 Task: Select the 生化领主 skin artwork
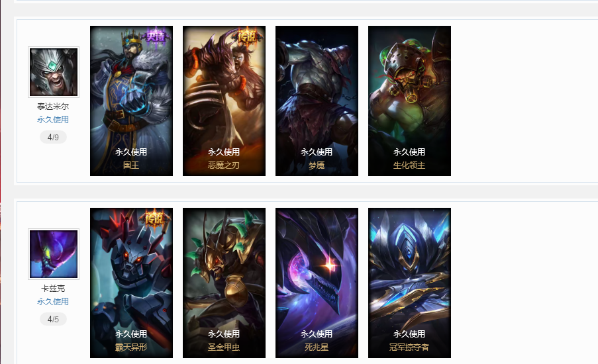point(409,101)
